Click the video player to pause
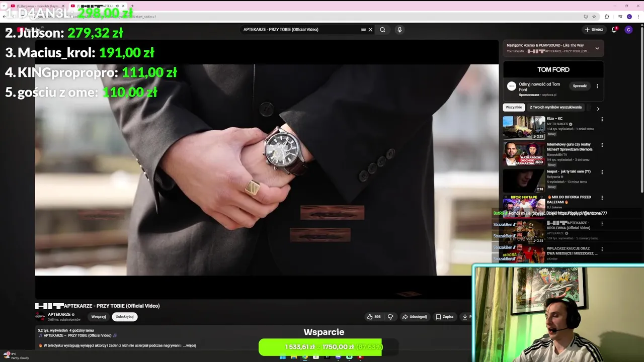This screenshot has height=362, width=644. pos(267,170)
